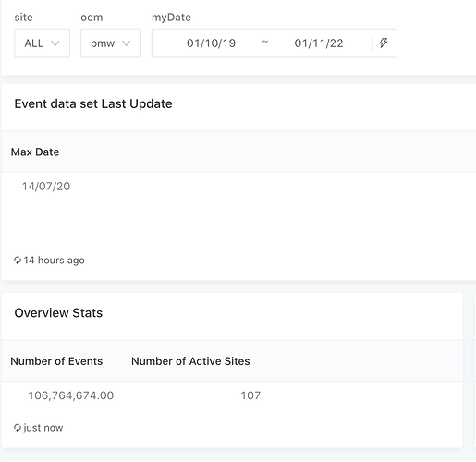The image size is (476, 462).
Task: Select the 106,764,674.00 events value cell
Action: (x=71, y=395)
